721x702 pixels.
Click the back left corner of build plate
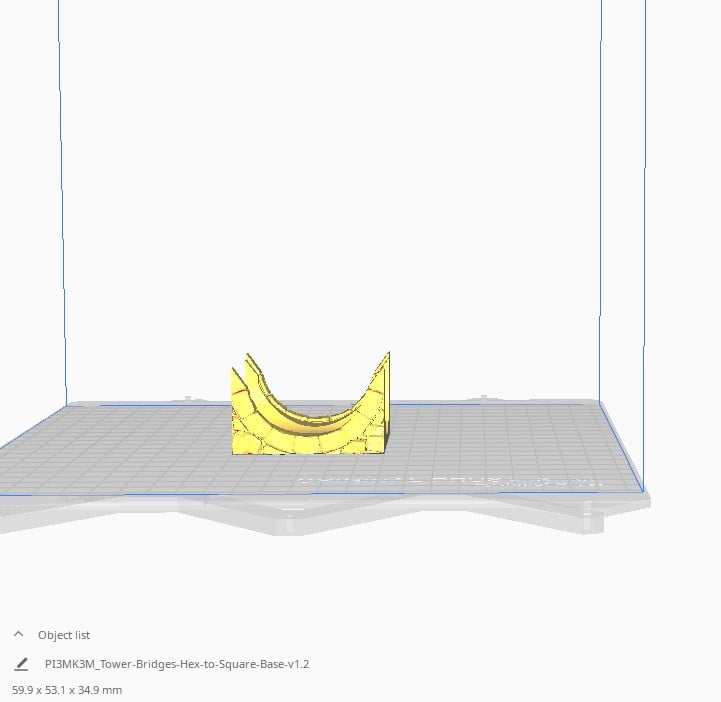(x=68, y=406)
